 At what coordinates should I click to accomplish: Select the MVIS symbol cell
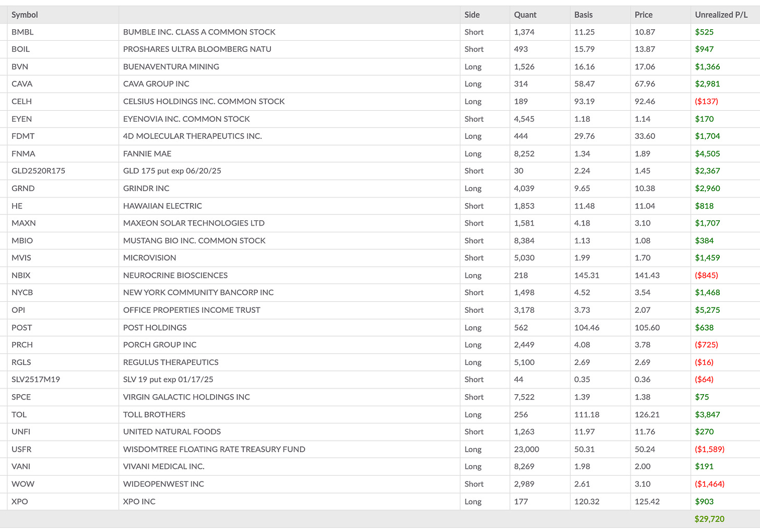tap(21, 258)
